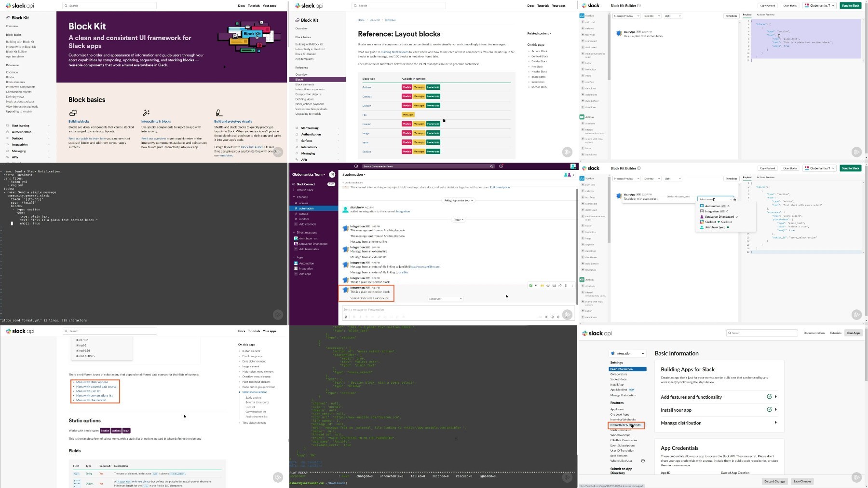868x488 pixels.
Task: Add 'radio buttons' block in plain-text Block Kit Builder
Action: [583, 101]
